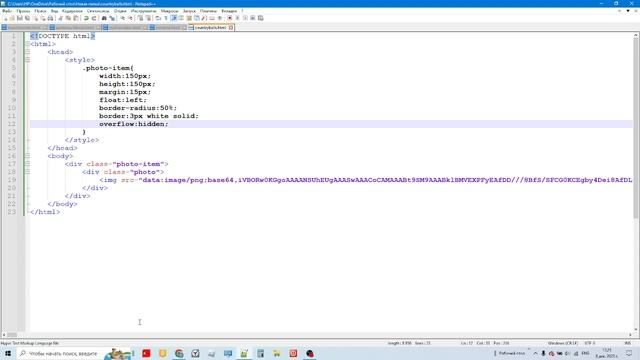
Task: Open the red YouTube taskbar icon
Action: [x=146, y=353]
